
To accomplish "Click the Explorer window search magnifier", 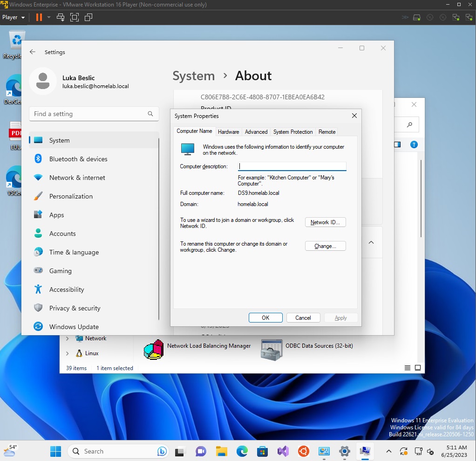I will coord(409,124).
